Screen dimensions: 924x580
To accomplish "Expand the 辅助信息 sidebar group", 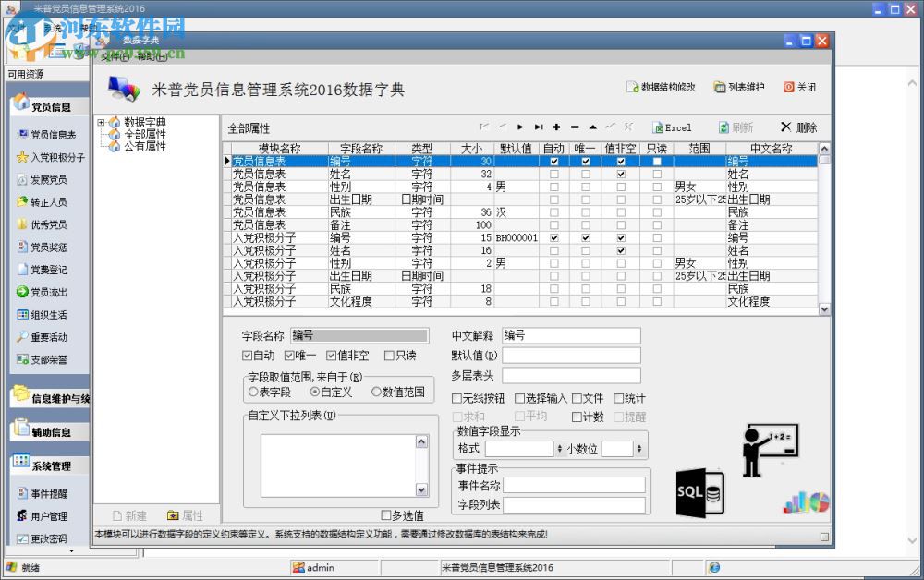I will click(x=50, y=430).
